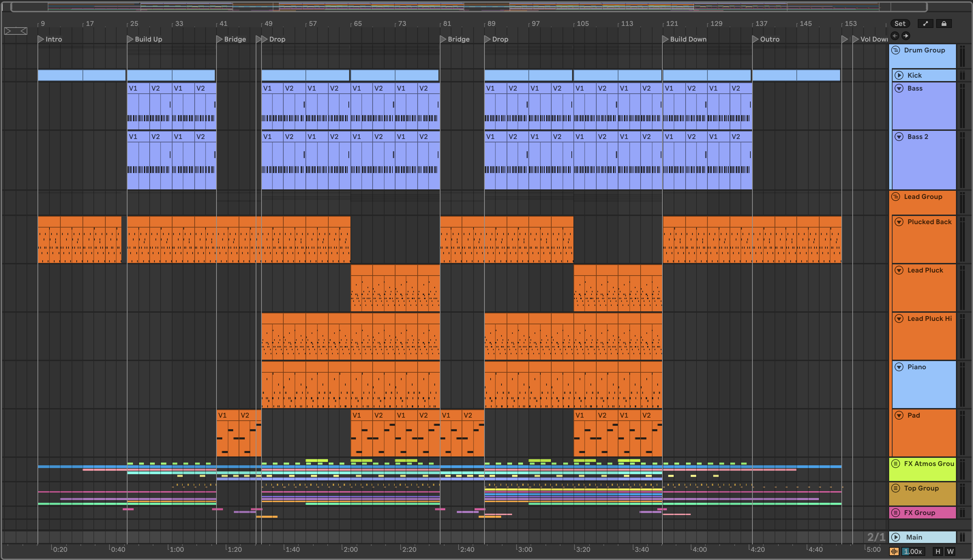Click the 1.00x zoom level slider
Viewport: 973px width, 560px height.
click(x=913, y=551)
